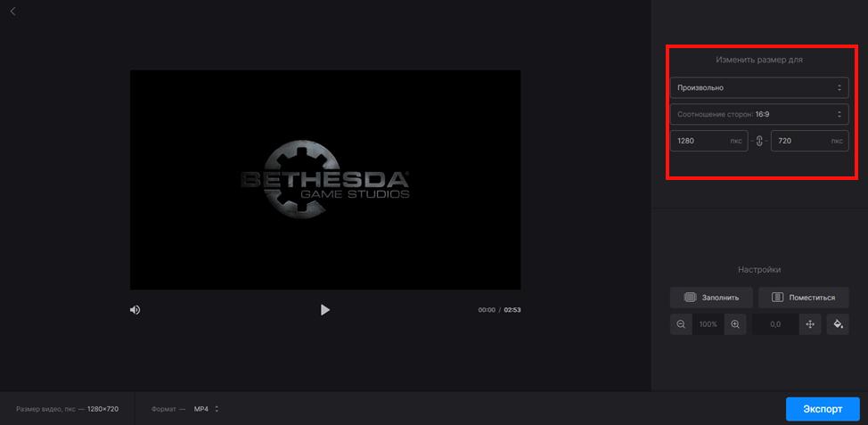Open the background fill color bucket
This screenshot has width=868, height=425.
[838, 325]
